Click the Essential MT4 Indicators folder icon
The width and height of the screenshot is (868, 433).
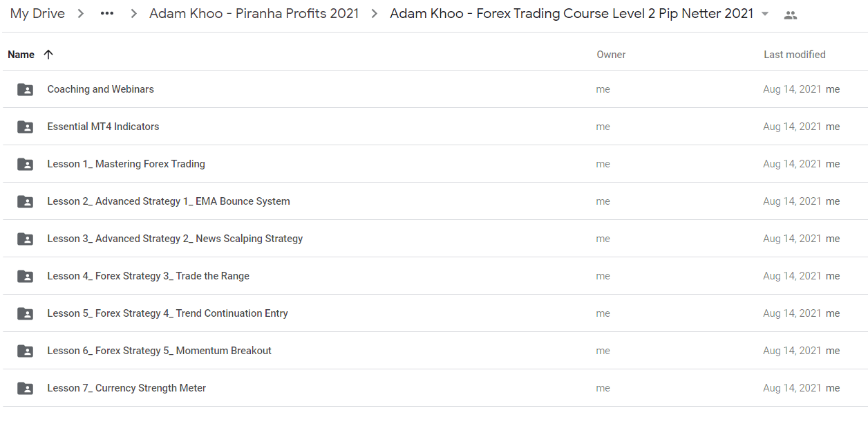25,127
